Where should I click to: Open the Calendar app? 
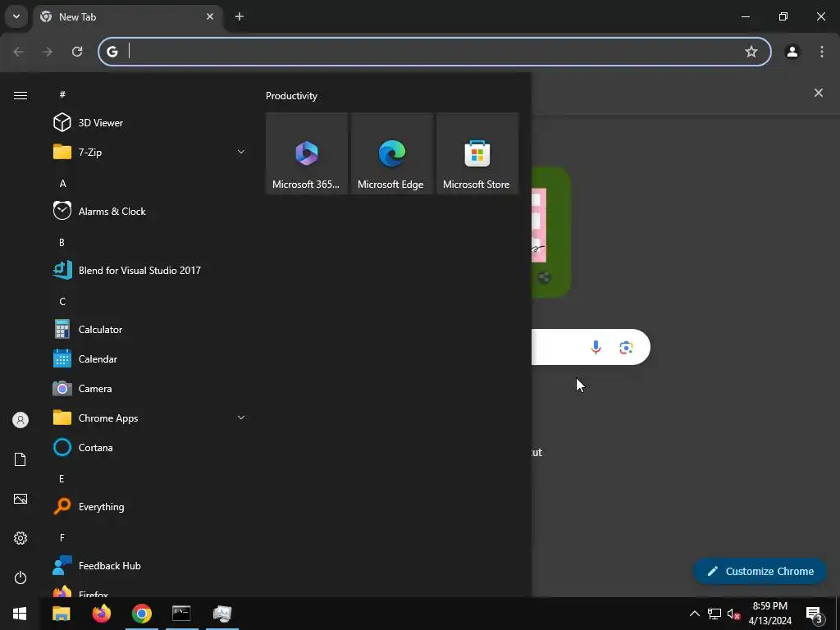(150, 359)
